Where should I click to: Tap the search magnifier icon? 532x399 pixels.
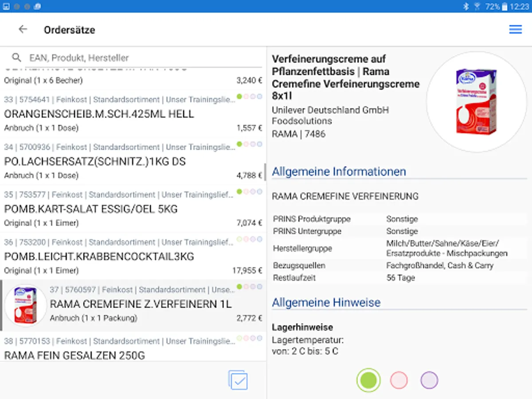point(16,58)
